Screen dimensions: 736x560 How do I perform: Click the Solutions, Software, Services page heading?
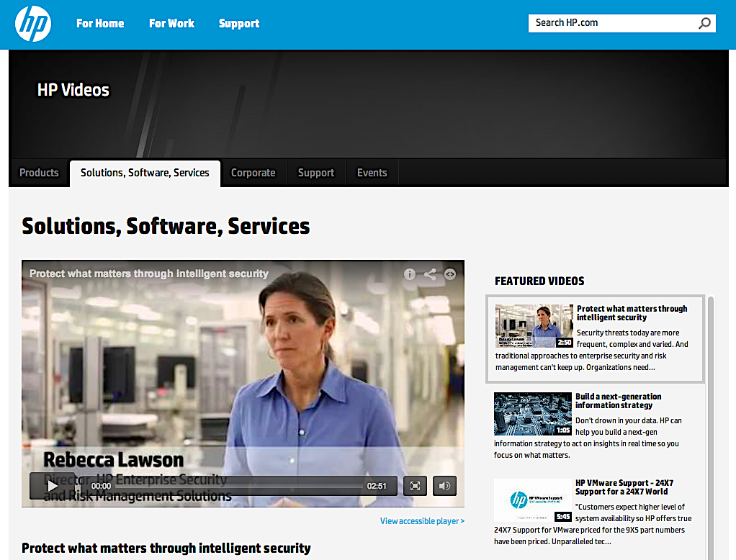click(x=166, y=227)
